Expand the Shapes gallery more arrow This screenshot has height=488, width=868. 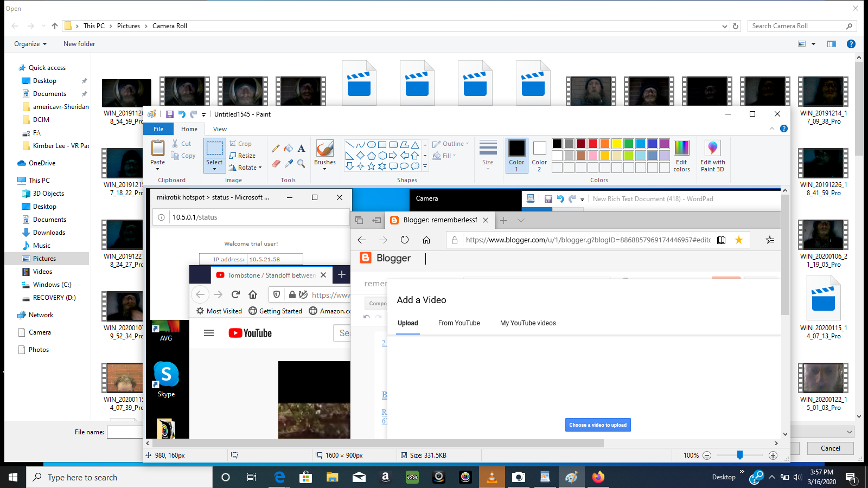click(x=425, y=166)
